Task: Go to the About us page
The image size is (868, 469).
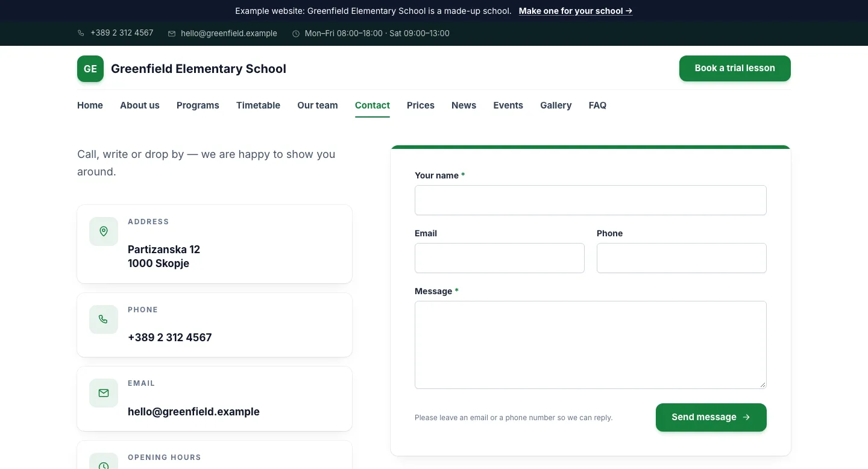Action: pyautogui.click(x=140, y=105)
